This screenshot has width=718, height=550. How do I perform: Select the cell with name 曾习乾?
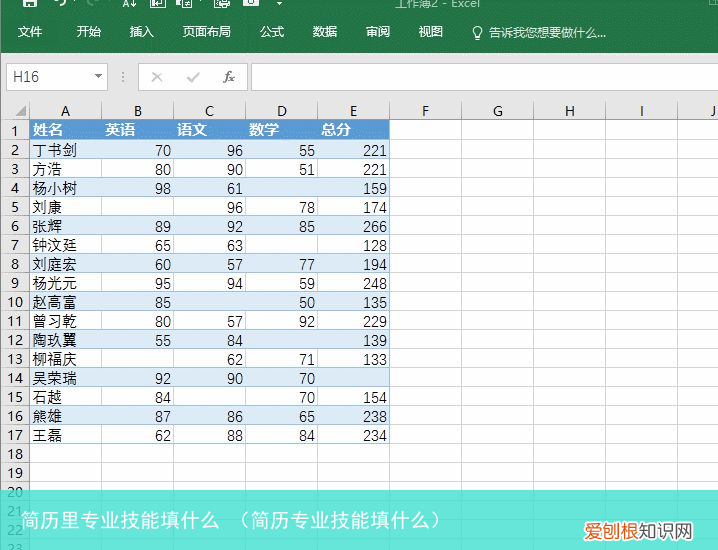pos(65,321)
